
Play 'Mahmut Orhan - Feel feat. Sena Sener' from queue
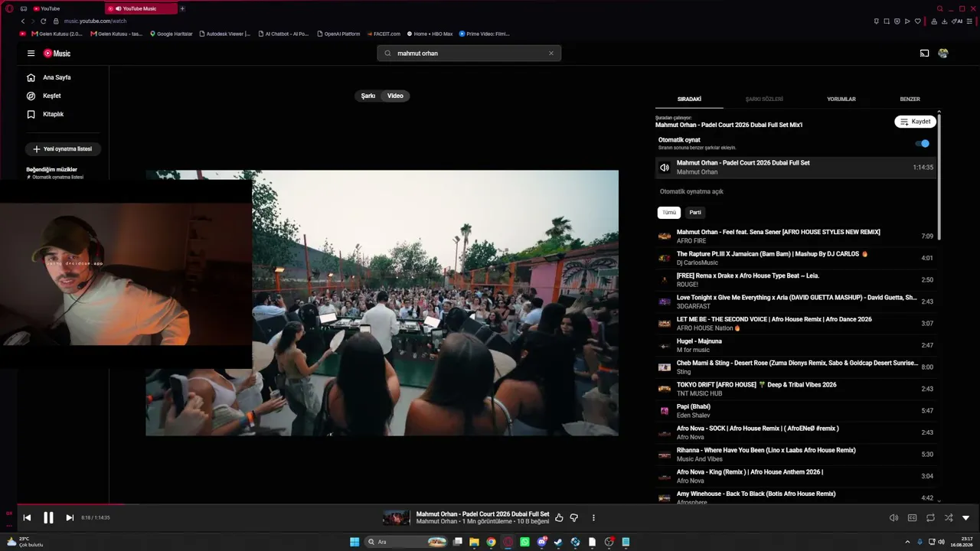click(795, 236)
